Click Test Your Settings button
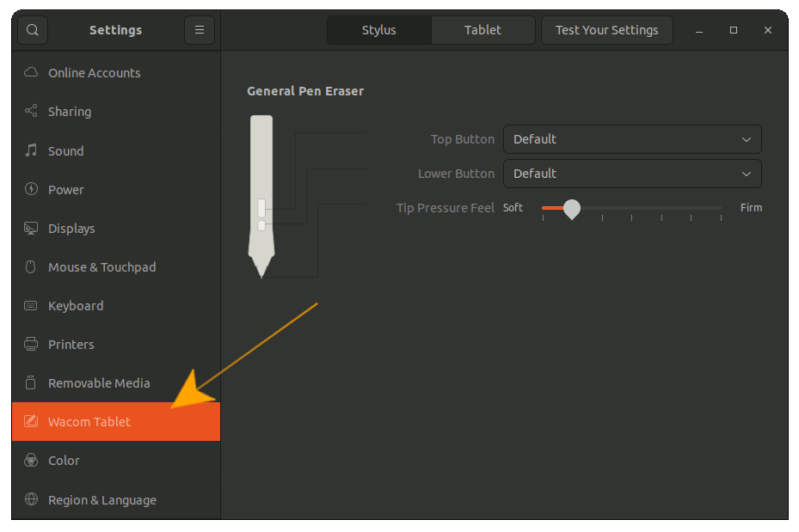Viewport: 799px width, 532px height. [606, 30]
